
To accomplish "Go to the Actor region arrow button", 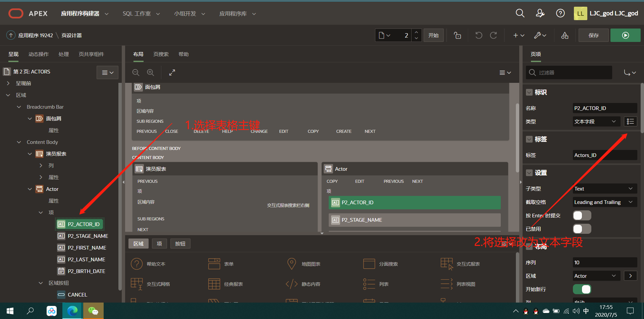I will pos(631,276).
